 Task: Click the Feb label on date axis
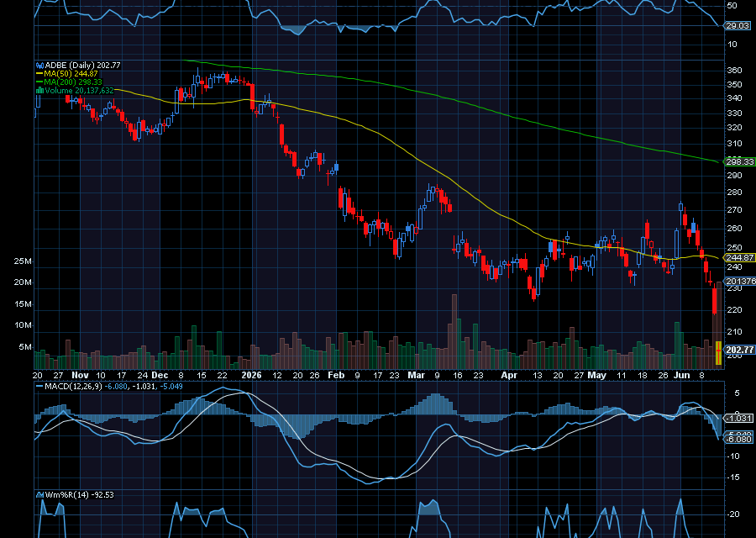click(x=335, y=375)
